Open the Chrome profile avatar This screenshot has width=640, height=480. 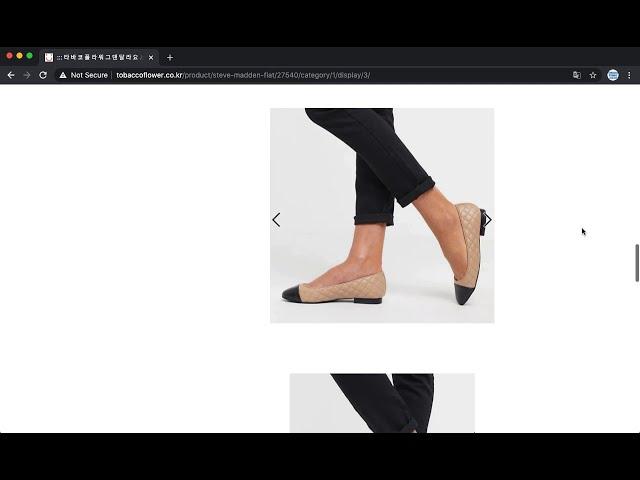(613, 75)
